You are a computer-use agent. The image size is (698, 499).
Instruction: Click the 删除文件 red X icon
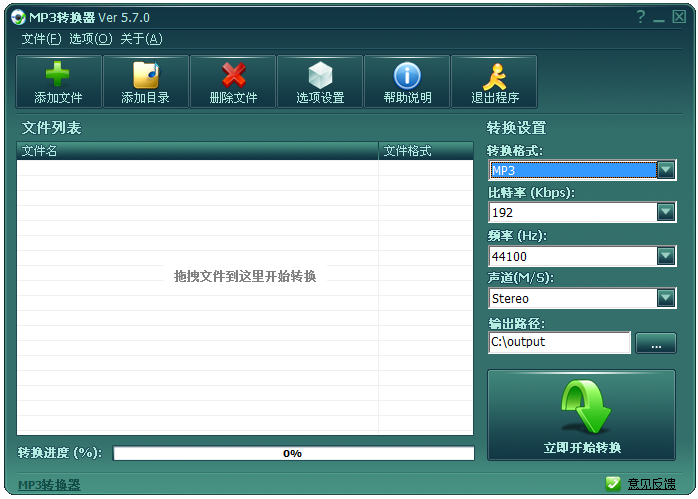[234, 75]
